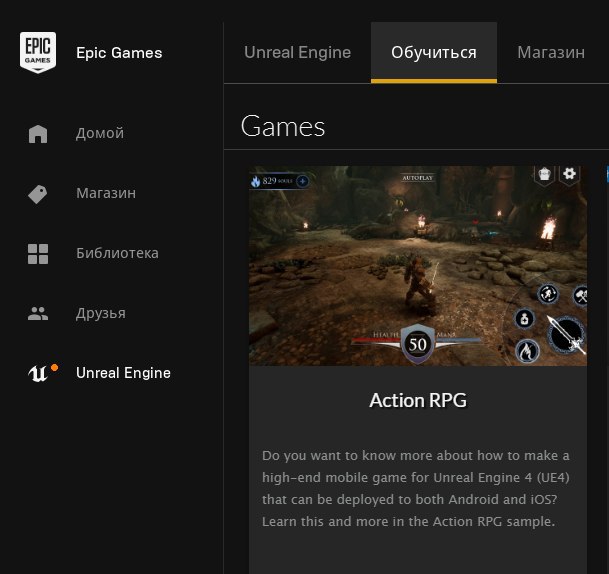The image size is (609, 574).
Task: Click the Друзья people icon
Action: click(38, 314)
